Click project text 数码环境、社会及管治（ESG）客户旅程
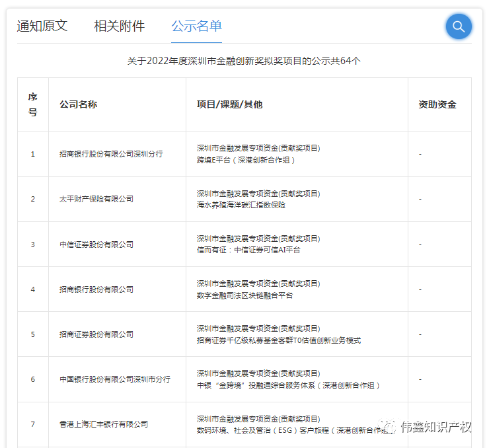The height and width of the screenshot is (448, 487). [x=263, y=430]
